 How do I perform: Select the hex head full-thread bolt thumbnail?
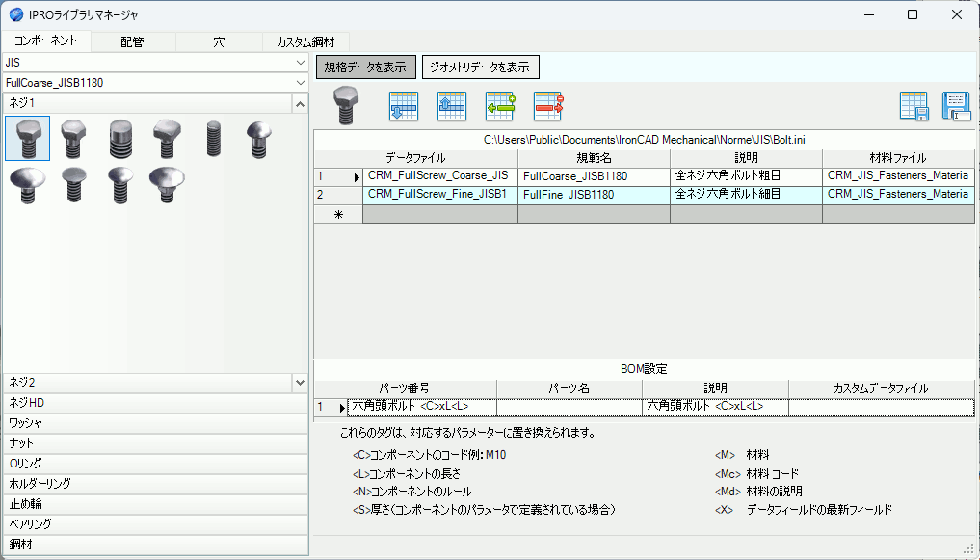28,138
